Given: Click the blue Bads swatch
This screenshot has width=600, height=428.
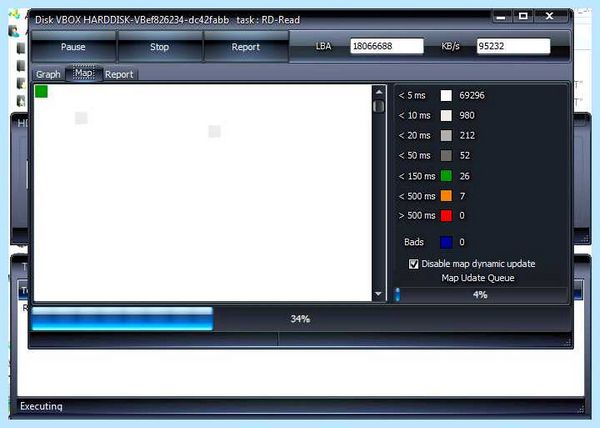Looking at the screenshot, I should pos(446,242).
